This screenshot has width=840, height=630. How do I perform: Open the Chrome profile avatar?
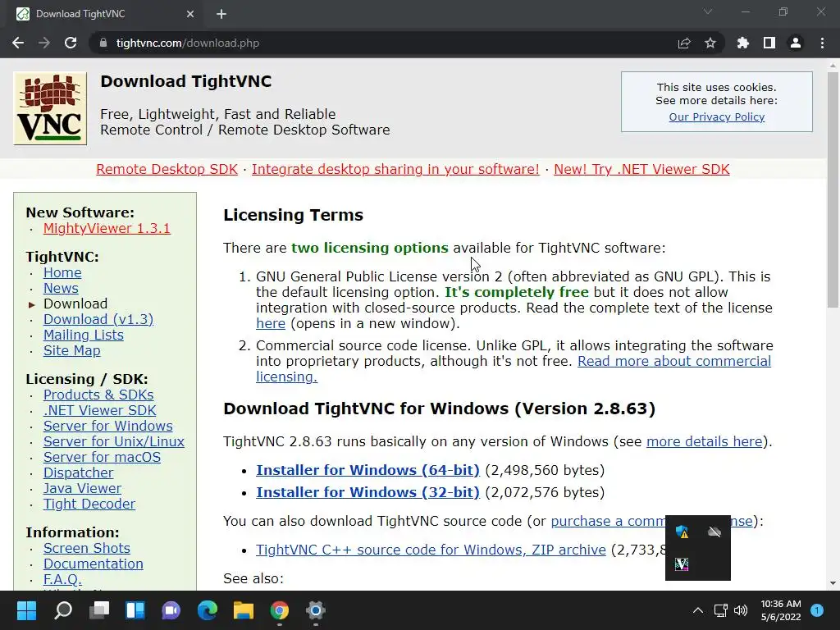[796, 43]
